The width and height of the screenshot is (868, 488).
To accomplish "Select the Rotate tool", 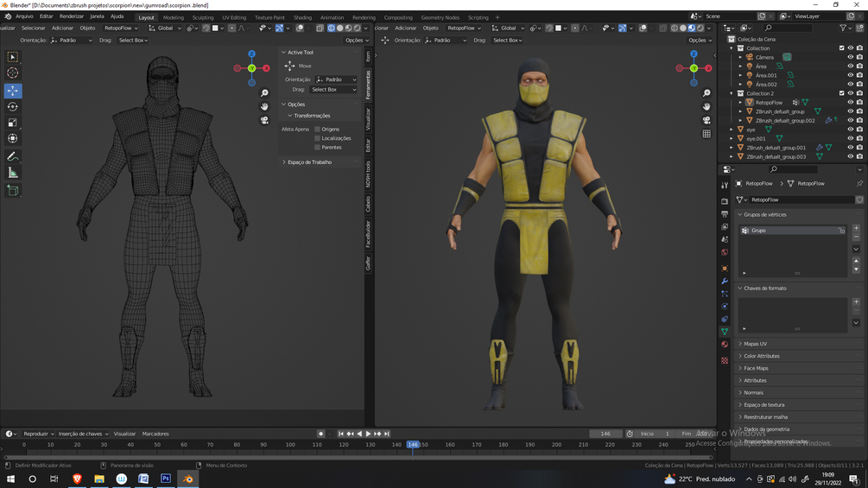I will click(x=13, y=107).
